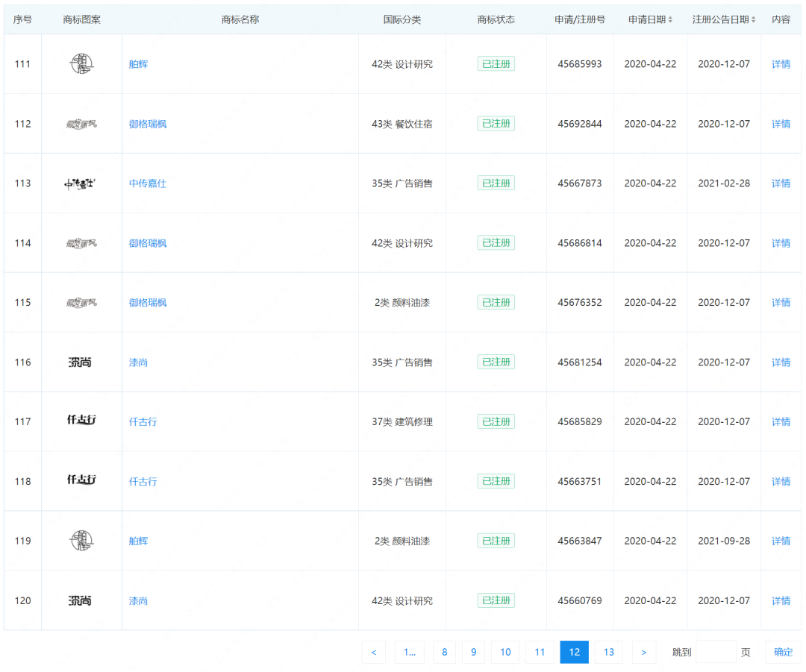This screenshot has width=806, height=672.
Task: Click the 漆尚 logo in row 116
Action: pos(81,362)
